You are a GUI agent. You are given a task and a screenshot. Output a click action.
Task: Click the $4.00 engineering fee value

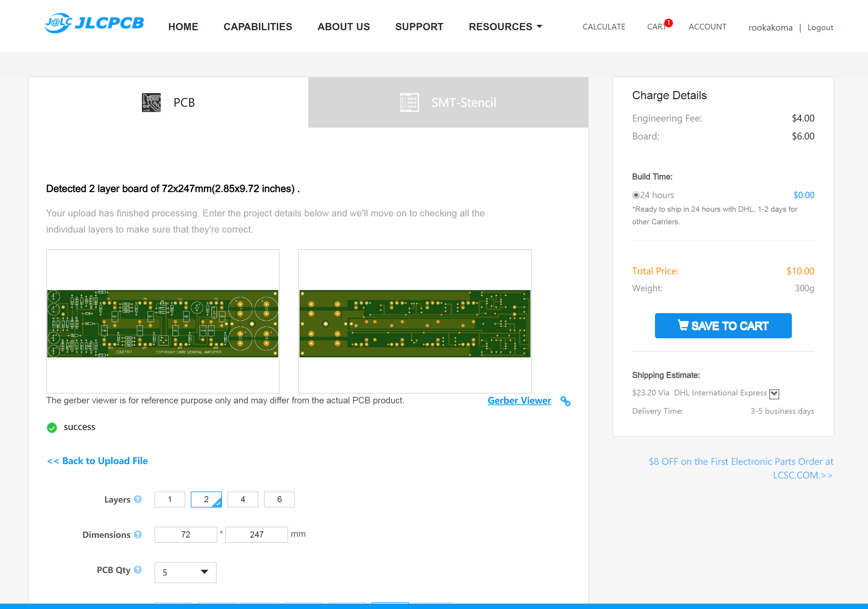pyautogui.click(x=803, y=118)
